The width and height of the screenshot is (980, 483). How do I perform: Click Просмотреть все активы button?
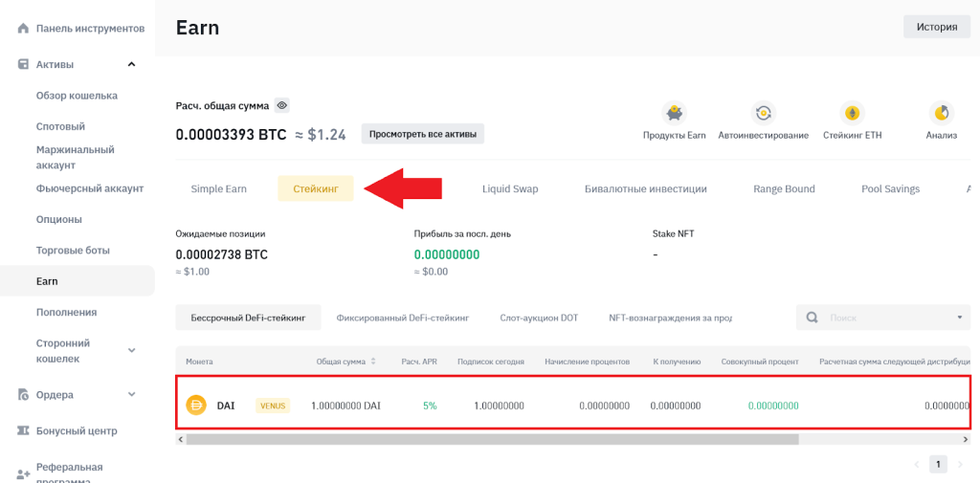click(x=422, y=134)
